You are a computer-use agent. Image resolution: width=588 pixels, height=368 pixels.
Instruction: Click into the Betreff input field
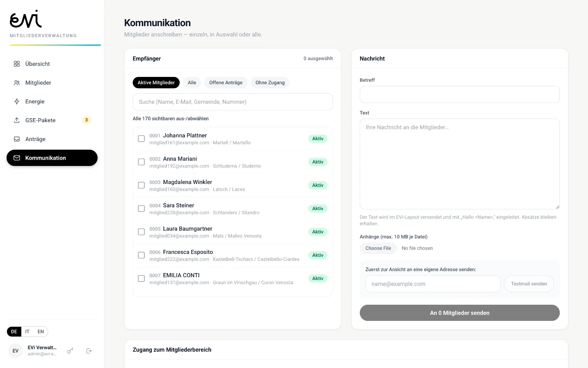click(x=460, y=95)
